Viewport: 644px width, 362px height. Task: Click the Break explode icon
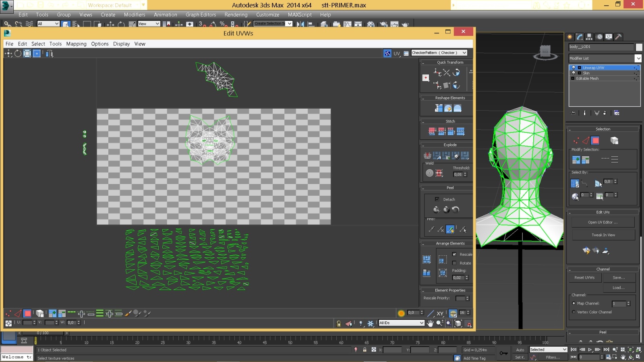[427, 155]
